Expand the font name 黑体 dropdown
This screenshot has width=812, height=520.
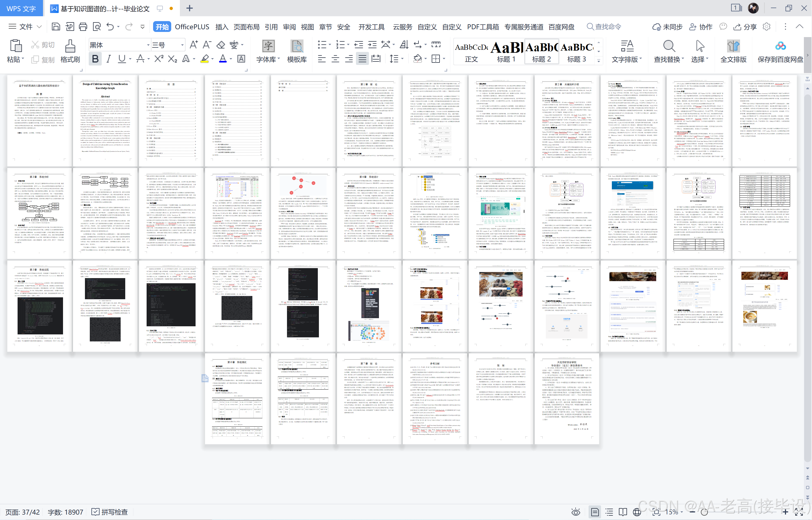[x=148, y=45]
